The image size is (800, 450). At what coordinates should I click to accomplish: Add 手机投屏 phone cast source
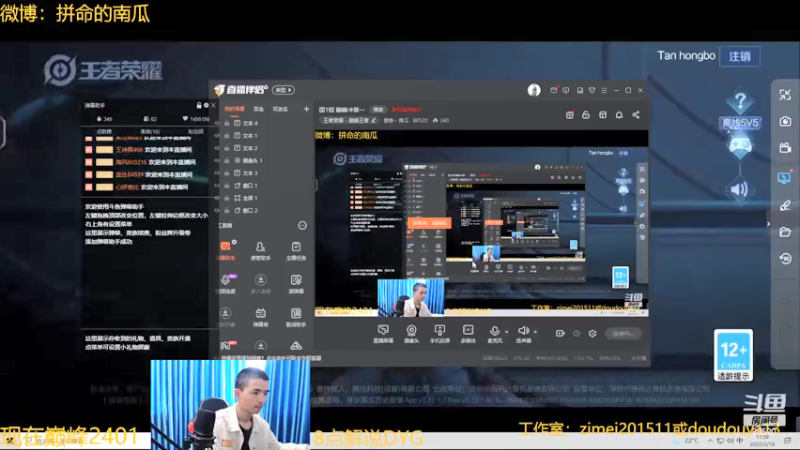[x=439, y=334]
